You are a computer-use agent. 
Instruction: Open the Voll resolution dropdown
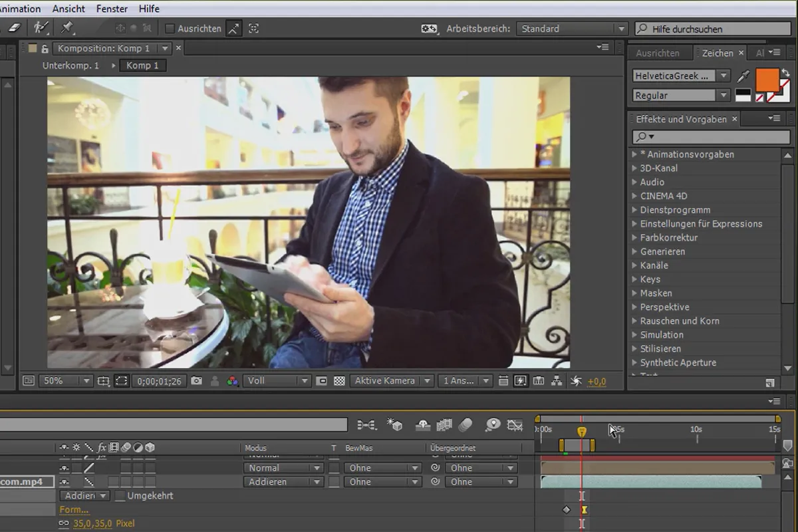tap(277, 381)
